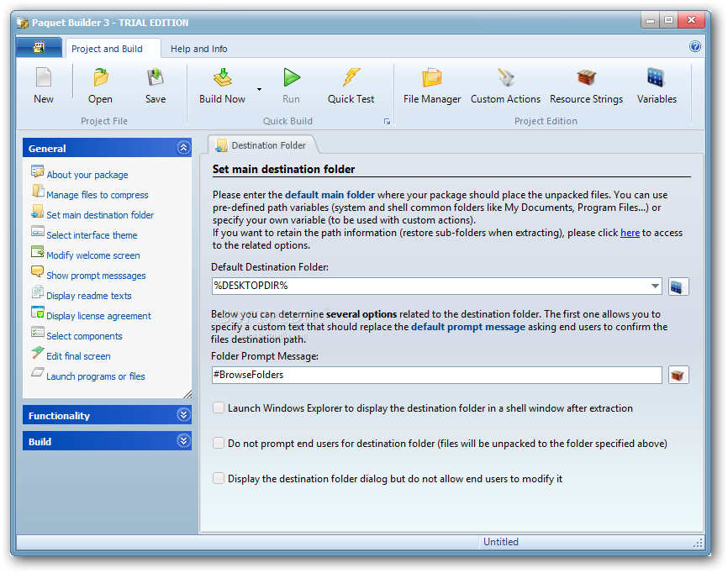This screenshot has width=728, height=573.
Task: Grab the General panel resize grip
Action: click(x=187, y=394)
